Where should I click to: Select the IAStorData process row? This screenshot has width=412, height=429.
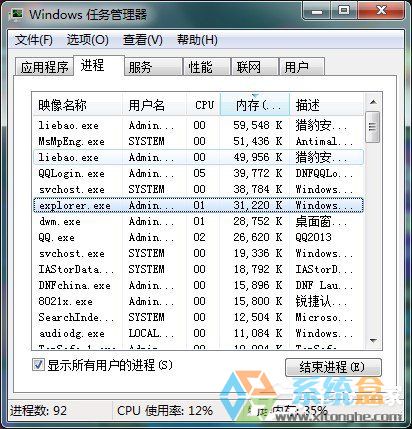(198, 269)
